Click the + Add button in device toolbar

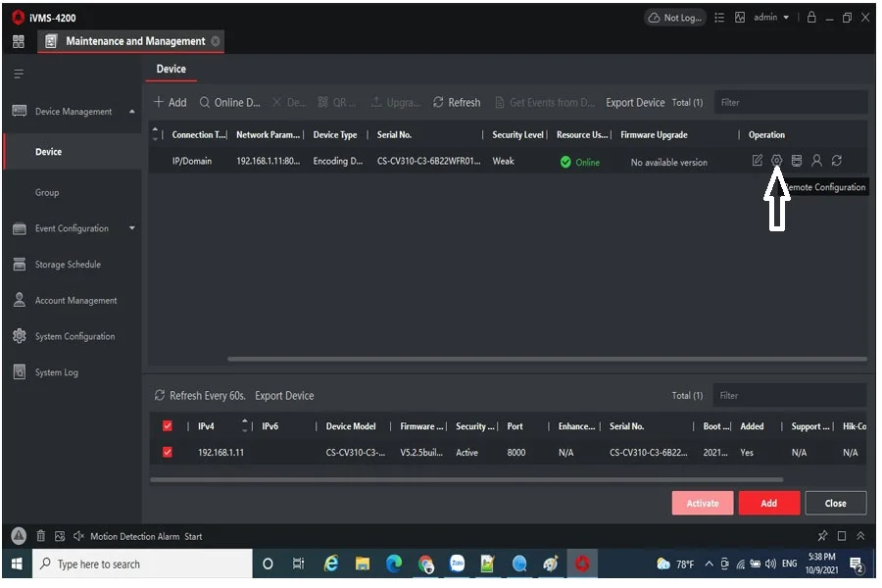[x=170, y=102]
